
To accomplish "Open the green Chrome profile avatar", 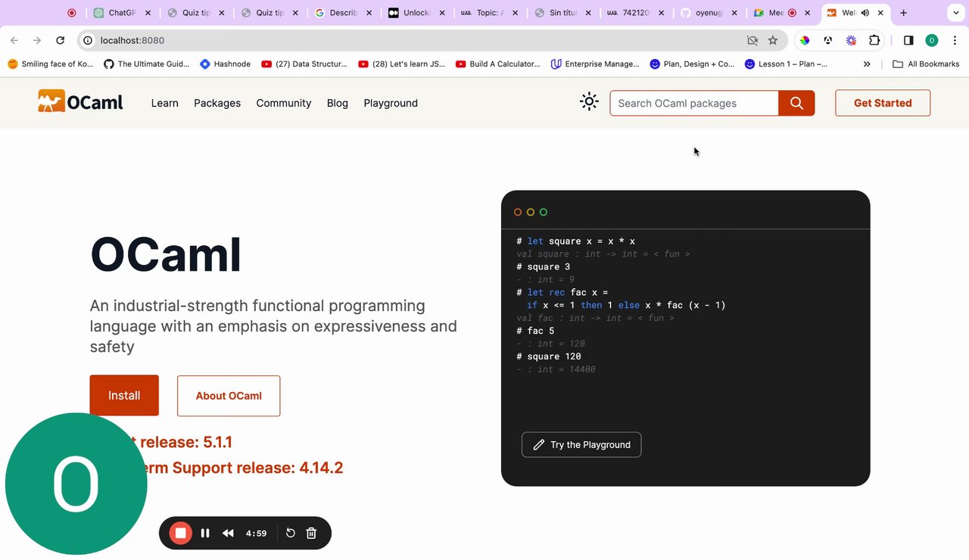I will 932,40.
